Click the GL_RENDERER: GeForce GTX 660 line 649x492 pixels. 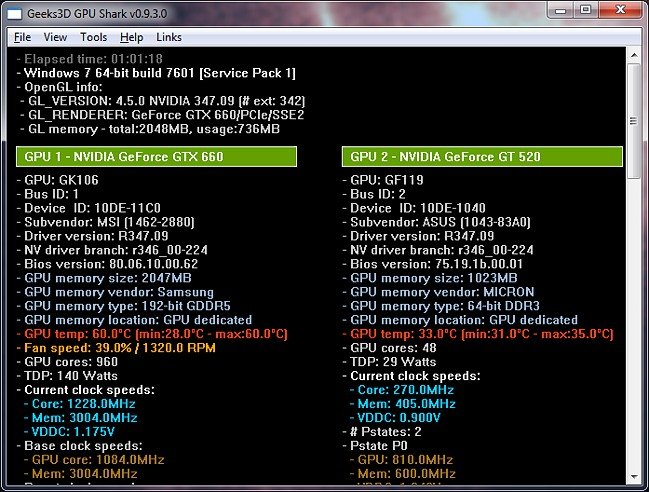[x=163, y=115]
